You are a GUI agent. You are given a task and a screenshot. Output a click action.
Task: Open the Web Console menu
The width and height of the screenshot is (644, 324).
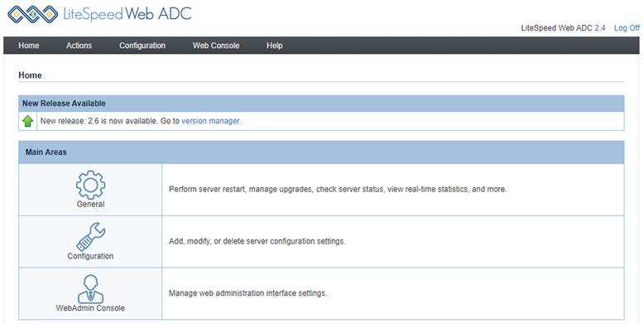coord(216,46)
